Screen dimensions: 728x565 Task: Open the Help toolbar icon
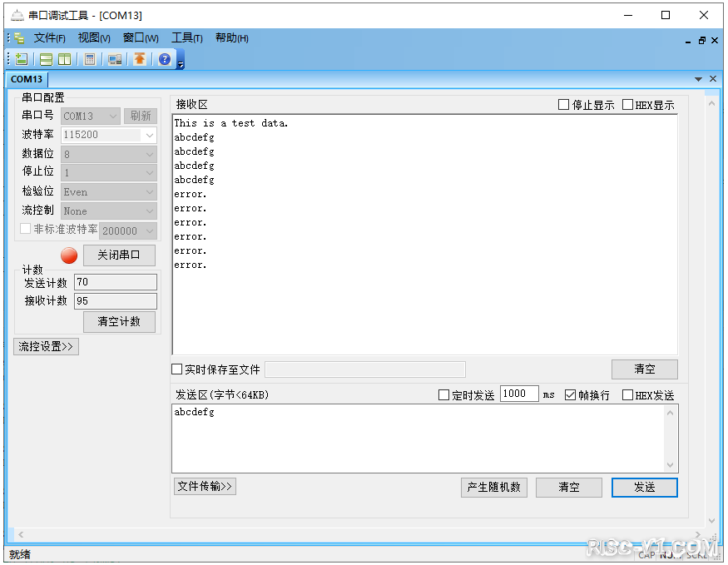pos(164,58)
